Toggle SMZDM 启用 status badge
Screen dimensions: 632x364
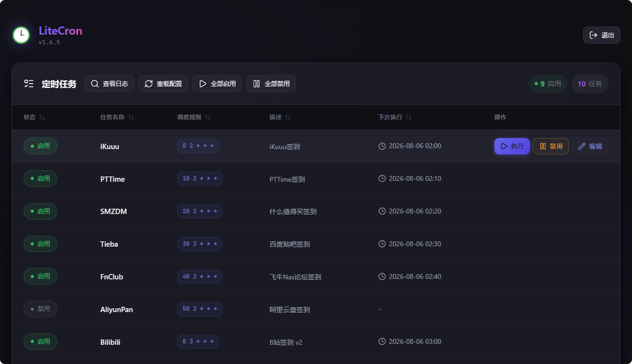pyautogui.click(x=40, y=211)
